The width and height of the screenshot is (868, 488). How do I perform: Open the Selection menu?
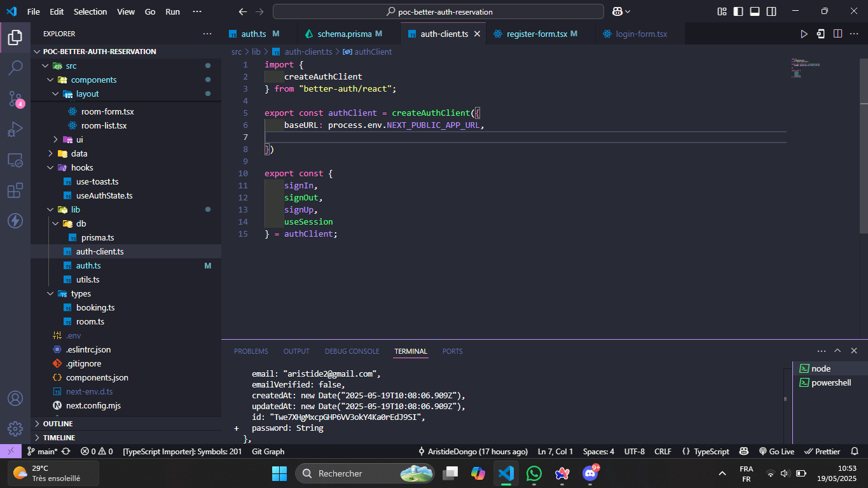[x=90, y=11]
